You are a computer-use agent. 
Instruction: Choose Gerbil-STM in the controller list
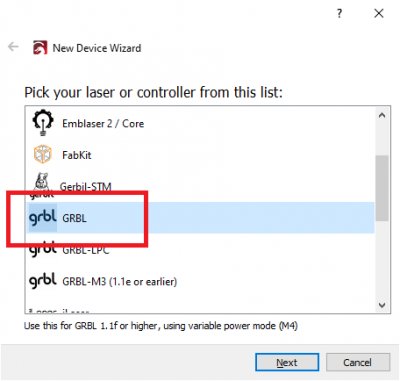(200, 186)
